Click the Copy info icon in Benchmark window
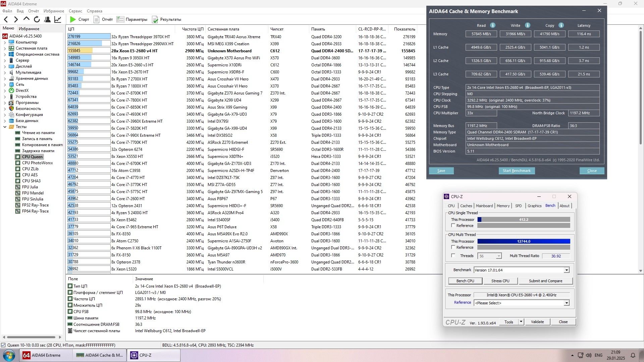 (561, 25)
